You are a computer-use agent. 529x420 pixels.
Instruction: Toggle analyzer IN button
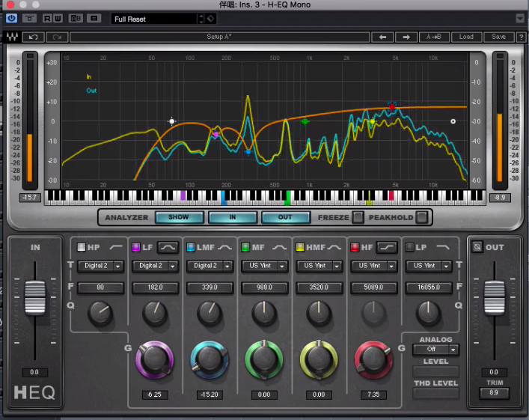pos(233,217)
